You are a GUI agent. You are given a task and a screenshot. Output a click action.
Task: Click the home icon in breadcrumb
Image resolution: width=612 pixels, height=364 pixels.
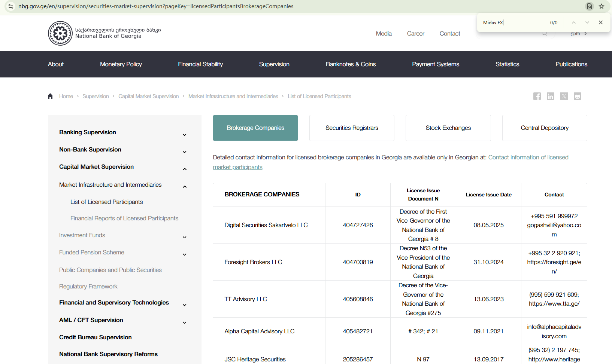50,96
